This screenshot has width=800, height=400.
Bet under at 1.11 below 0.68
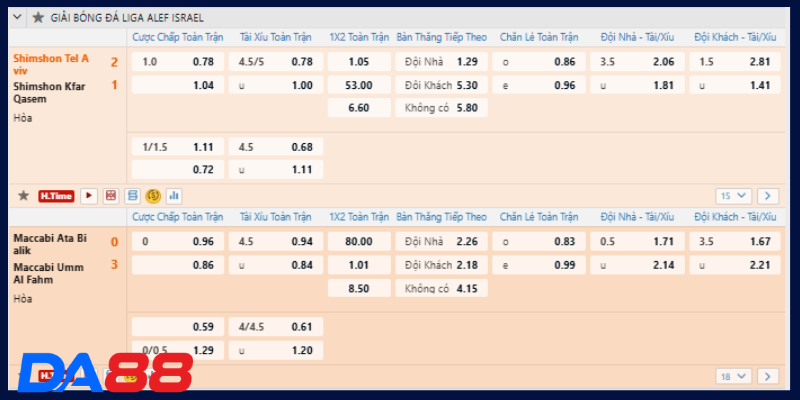[276, 169]
